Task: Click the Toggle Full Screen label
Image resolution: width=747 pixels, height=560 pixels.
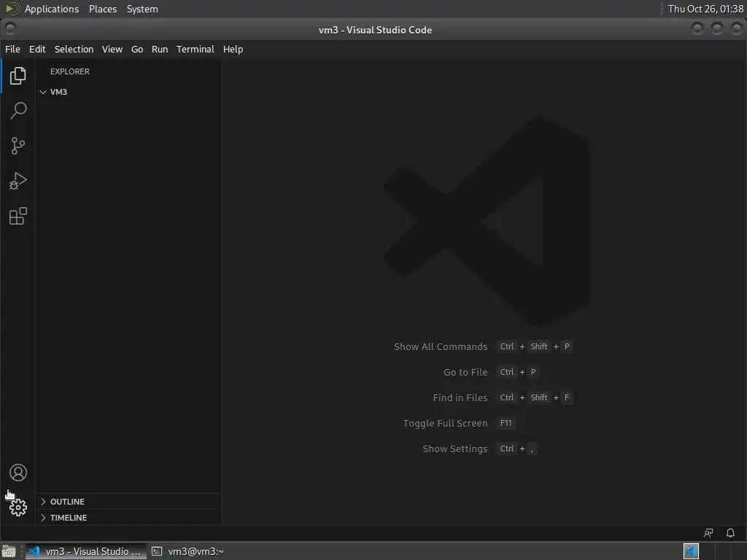Action: [446, 424]
